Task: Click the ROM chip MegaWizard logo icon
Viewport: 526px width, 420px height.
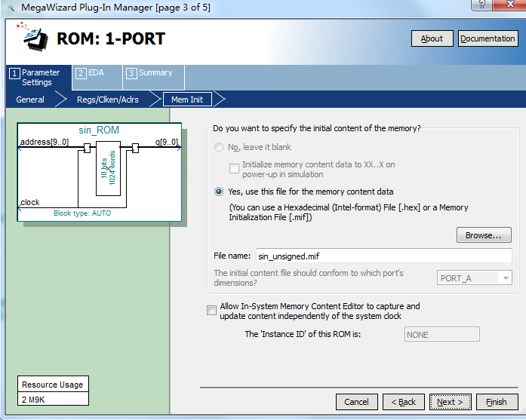Action: pyautogui.click(x=32, y=37)
